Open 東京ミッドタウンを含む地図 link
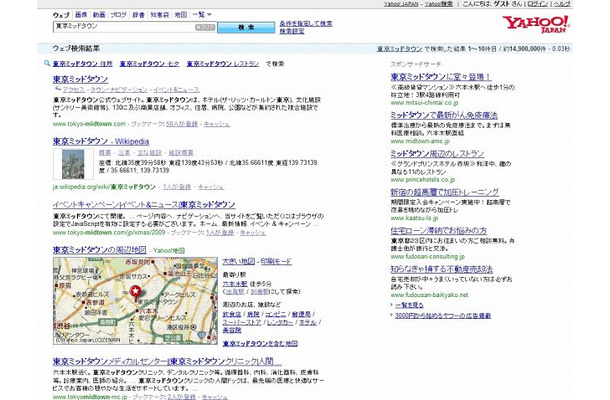Viewport: 610px width, 400px height. pyautogui.click(x=260, y=344)
